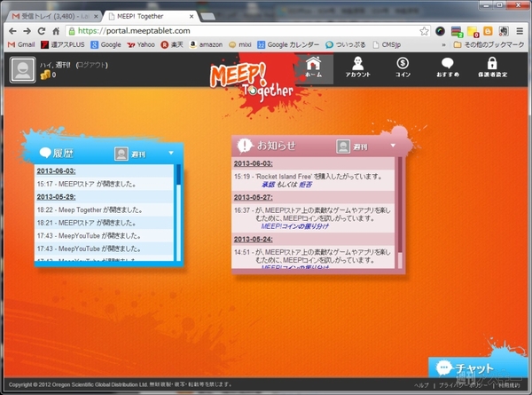Open the amazon bookmark
Viewport: 532px width, 395px height.
pos(206,44)
